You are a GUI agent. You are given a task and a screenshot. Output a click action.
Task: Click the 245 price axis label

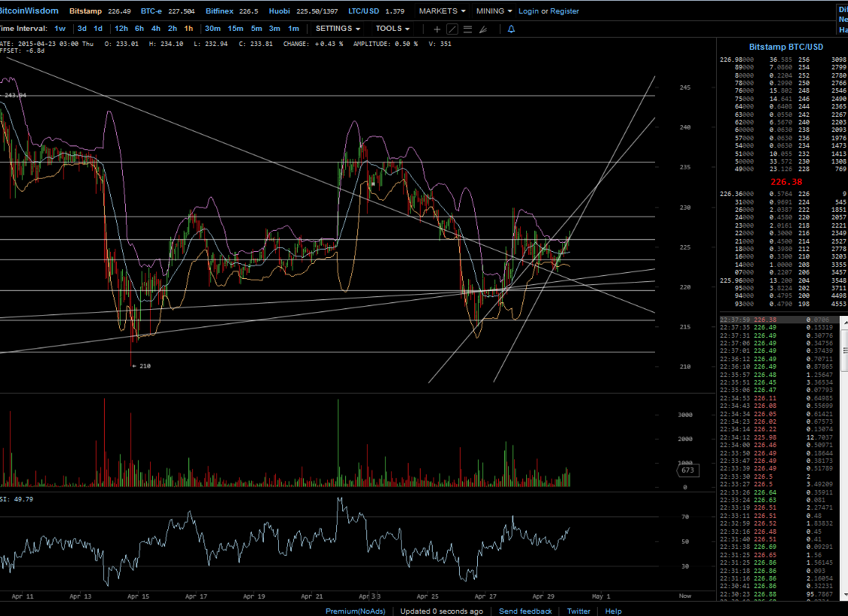pyautogui.click(x=685, y=87)
